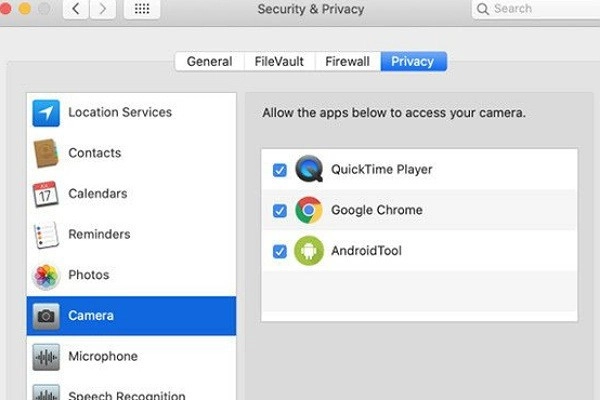
Task: Uncheck QuickTime Player camera access
Action: click(280, 170)
